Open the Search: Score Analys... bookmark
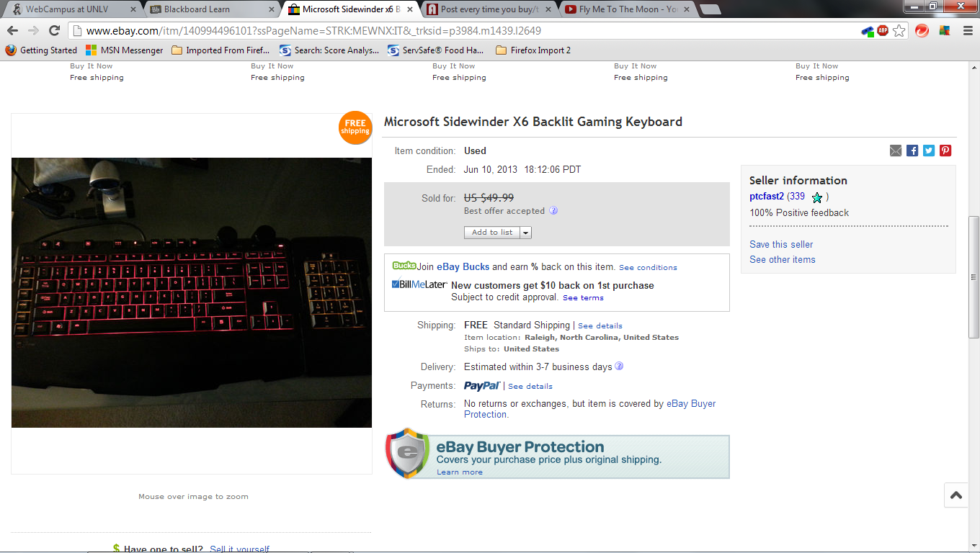 pos(329,50)
